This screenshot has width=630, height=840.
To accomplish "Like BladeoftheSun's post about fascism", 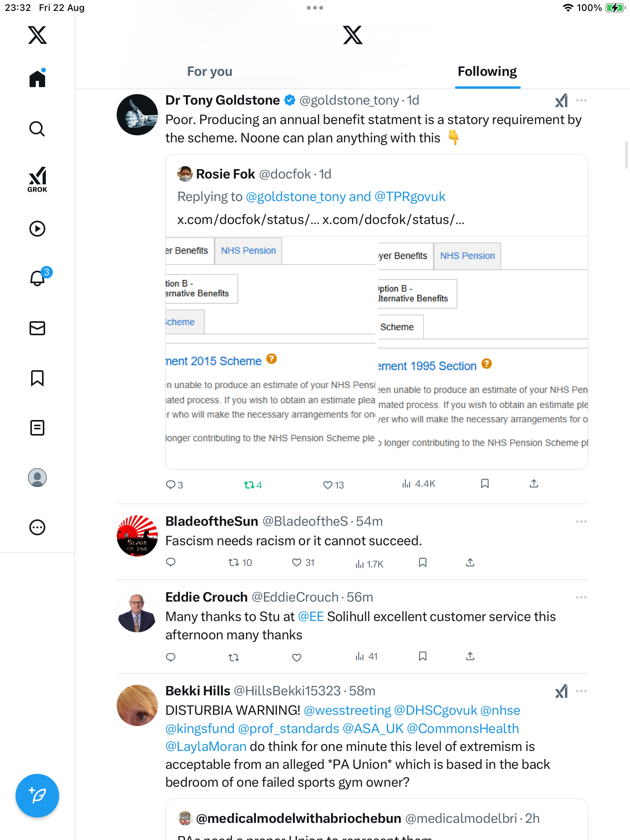I will coord(297,563).
